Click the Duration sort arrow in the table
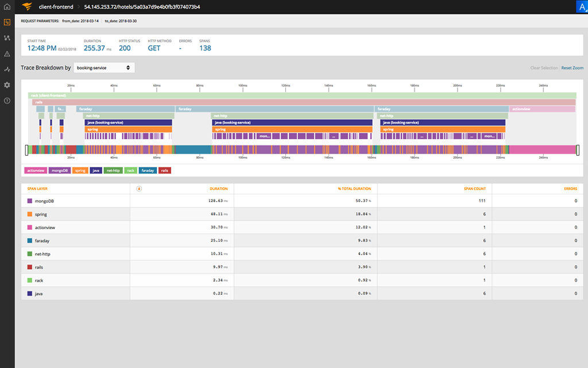Image resolution: width=588 pixels, height=368 pixels. tap(138, 189)
